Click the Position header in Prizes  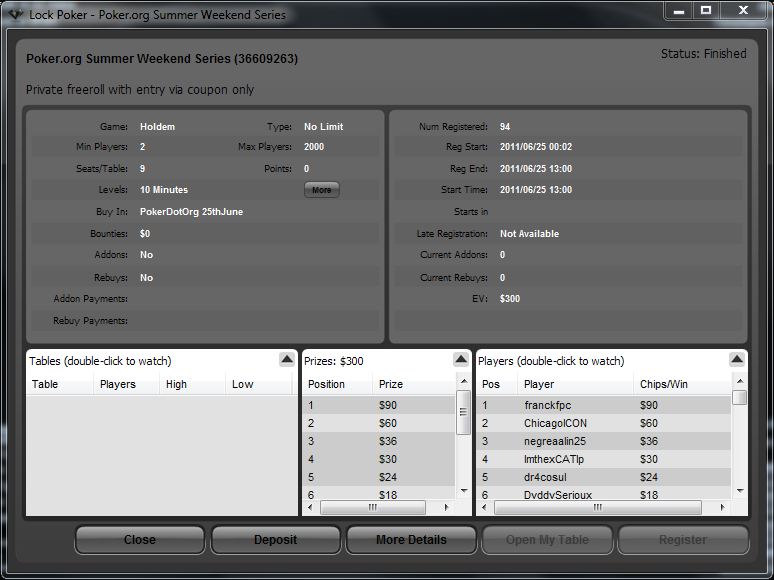[337, 384]
